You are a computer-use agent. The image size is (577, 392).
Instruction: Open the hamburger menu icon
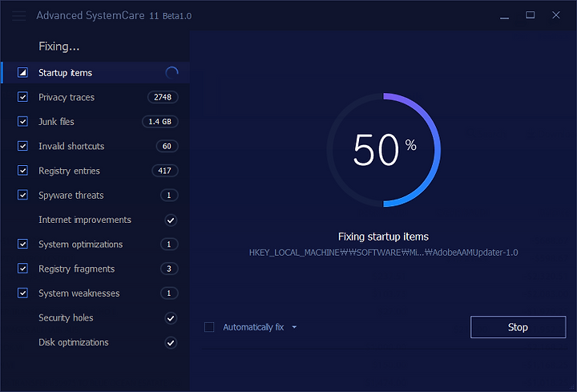tap(18, 16)
